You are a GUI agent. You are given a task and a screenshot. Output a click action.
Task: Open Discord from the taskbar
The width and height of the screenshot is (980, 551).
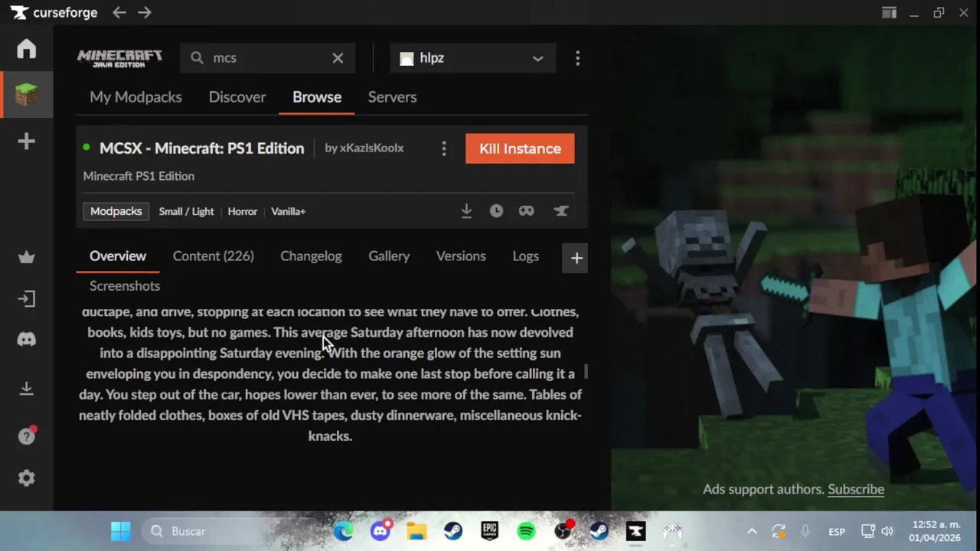pos(381,531)
